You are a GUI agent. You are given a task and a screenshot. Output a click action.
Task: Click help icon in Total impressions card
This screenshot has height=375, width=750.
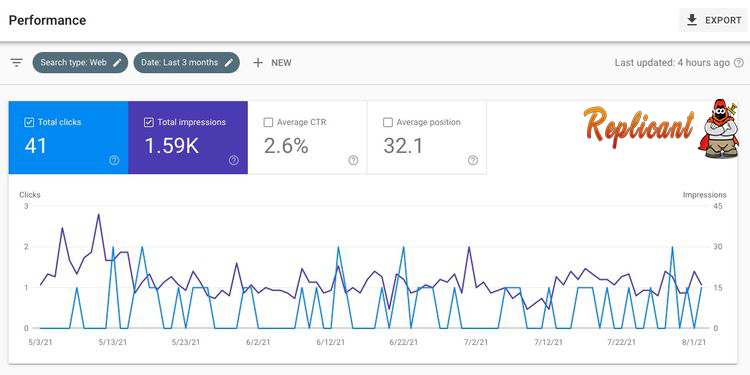(x=233, y=160)
